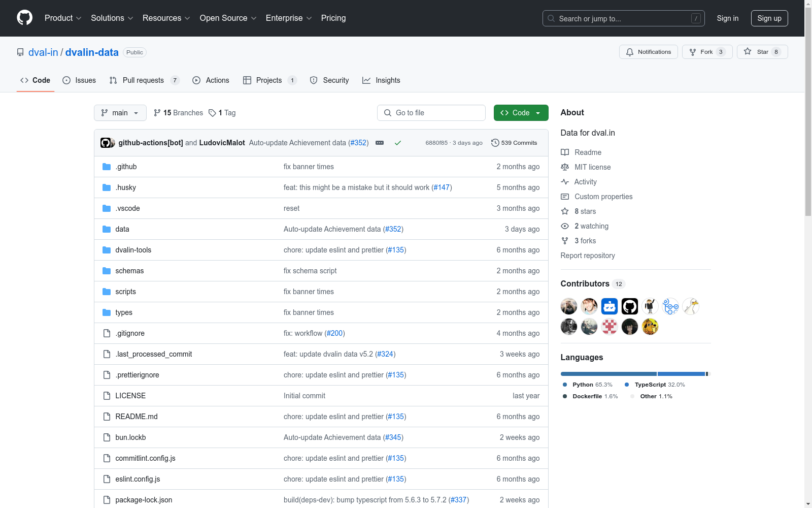Click the TypeScript segment of the language bar
812x508 pixels.
[681, 374]
